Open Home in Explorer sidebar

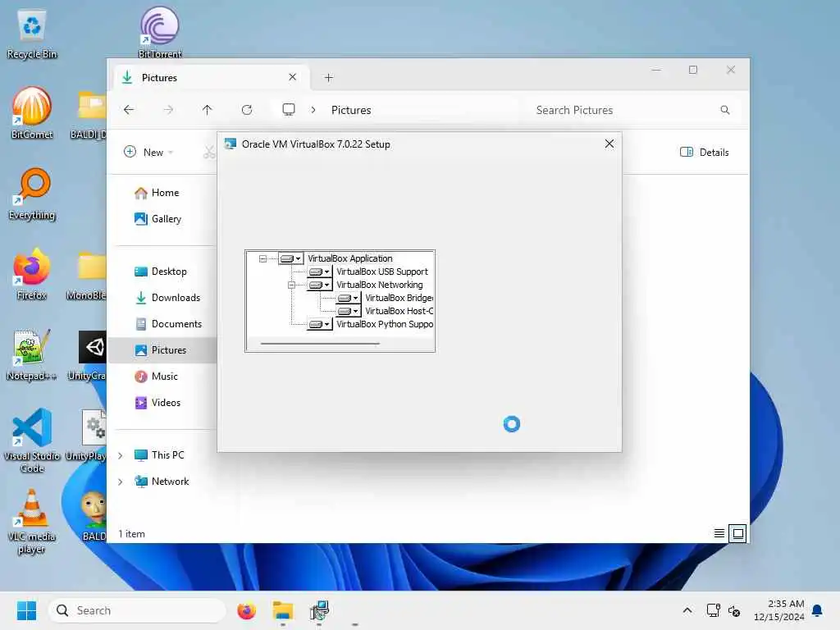(157, 193)
